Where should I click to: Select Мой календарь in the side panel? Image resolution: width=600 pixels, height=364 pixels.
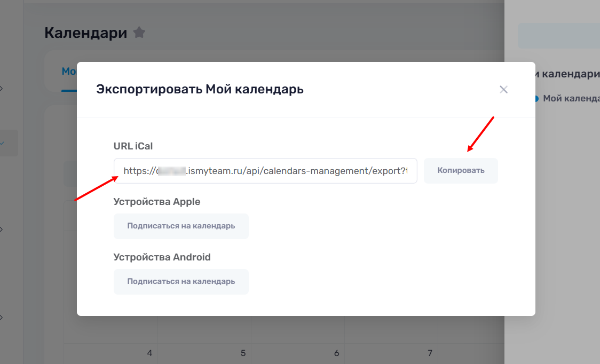pos(571,98)
